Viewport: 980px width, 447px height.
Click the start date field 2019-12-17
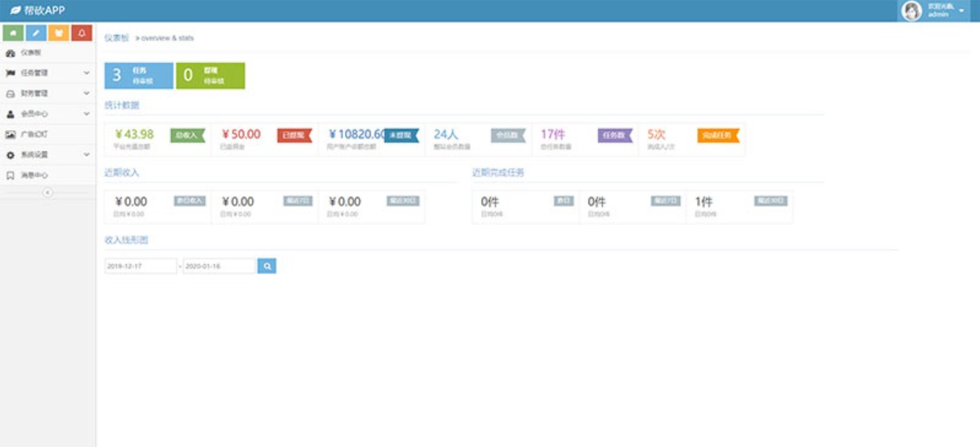tap(141, 266)
